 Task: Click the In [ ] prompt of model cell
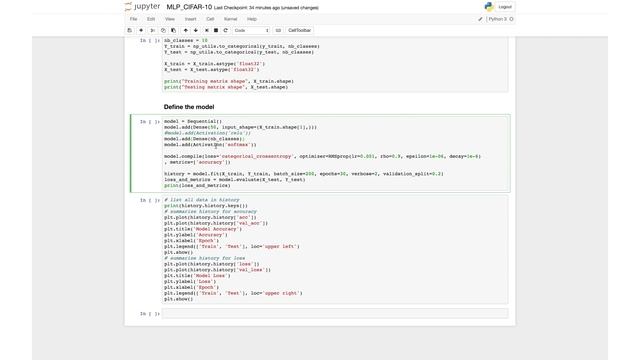[x=150, y=122]
